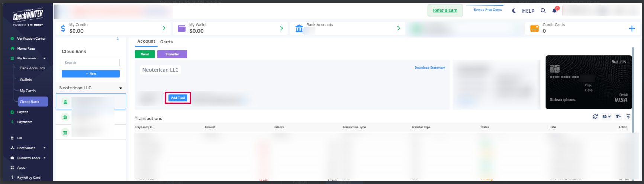644x184 pixels.
Task: Click the Zilus Visa debit card
Action: tap(589, 82)
